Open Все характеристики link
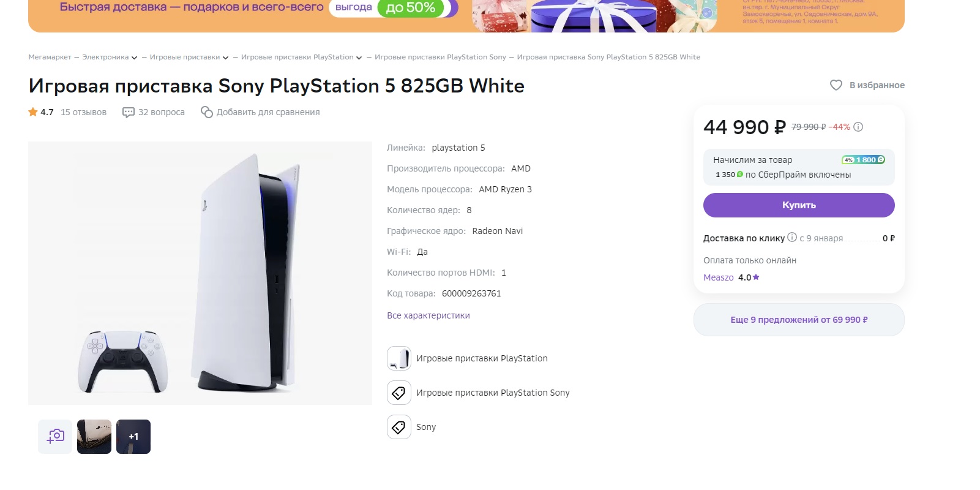This screenshot has height=490, width=980. click(x=428, y=315)
